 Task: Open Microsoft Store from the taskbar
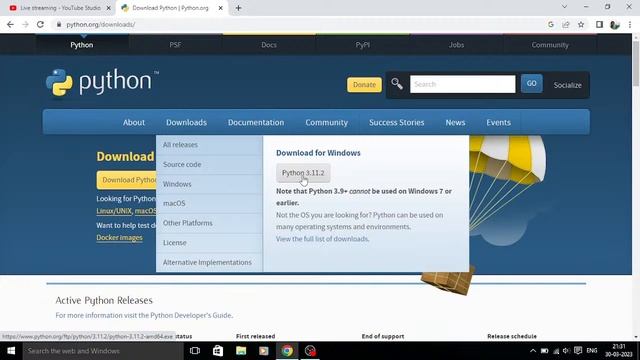pyautogui.click(x=218, y=351)
